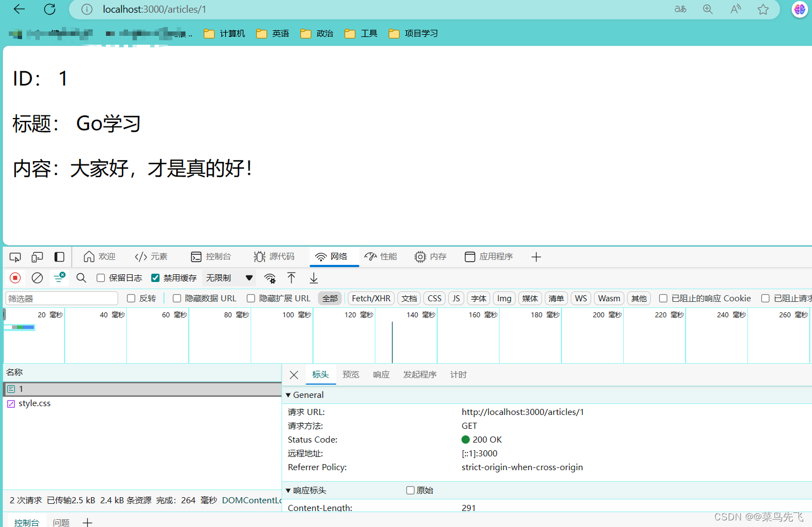Image resolution: width=812 pixels, height=527 pixels.
Task: Import HAR file with upload arrow
Action: pos(291,278)
